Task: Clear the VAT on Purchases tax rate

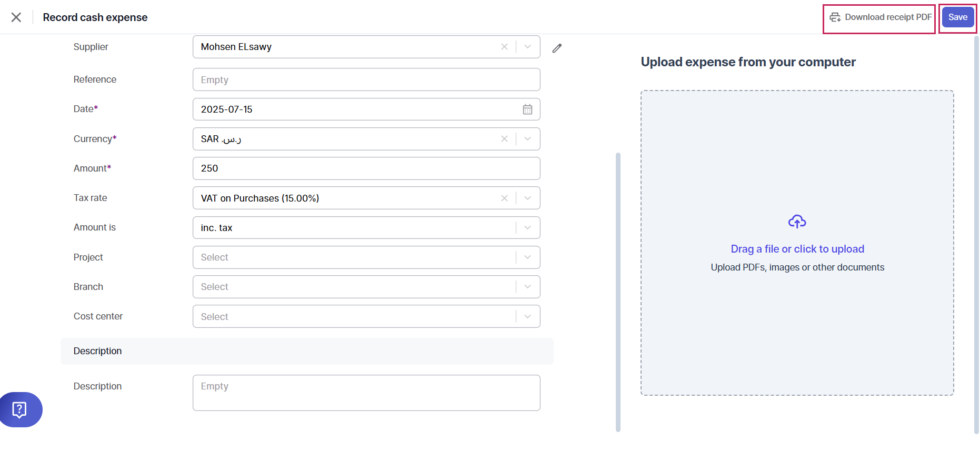Action: tap(504, 198)
